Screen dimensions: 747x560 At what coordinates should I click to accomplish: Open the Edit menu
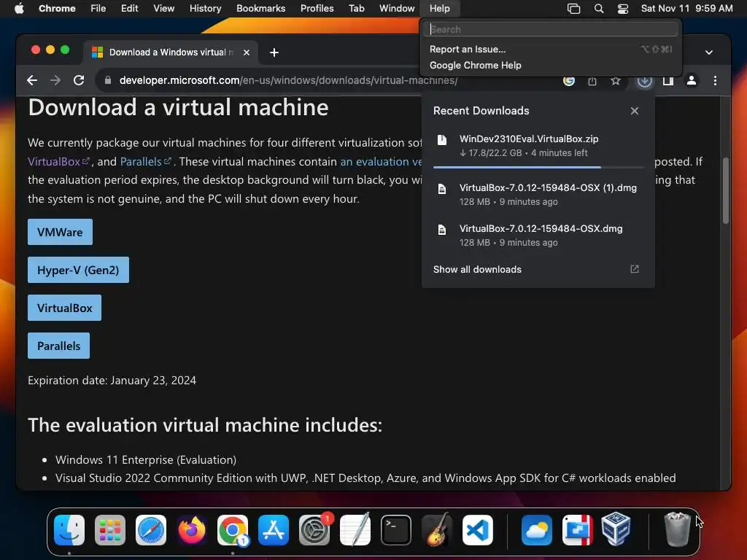[x=130, y=9]
